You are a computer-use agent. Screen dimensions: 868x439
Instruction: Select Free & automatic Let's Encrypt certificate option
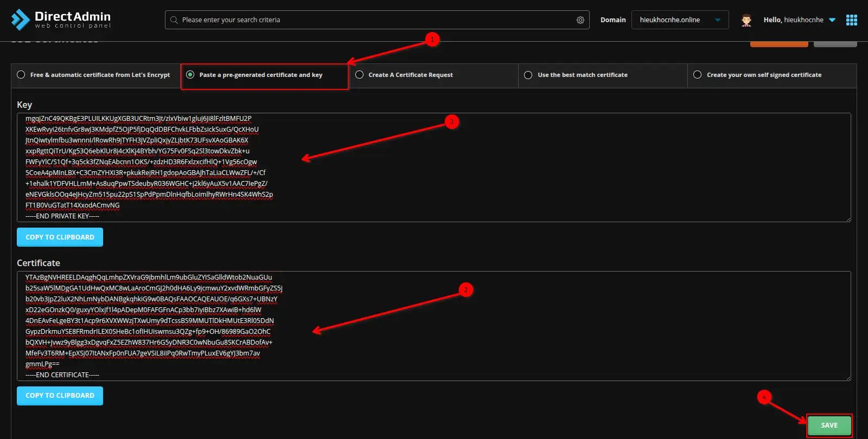point(21,75)
